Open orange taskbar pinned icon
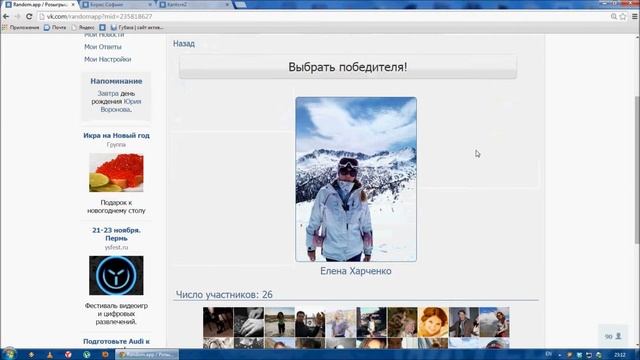The height and width of the screenshot is (360, 640). 105,355
